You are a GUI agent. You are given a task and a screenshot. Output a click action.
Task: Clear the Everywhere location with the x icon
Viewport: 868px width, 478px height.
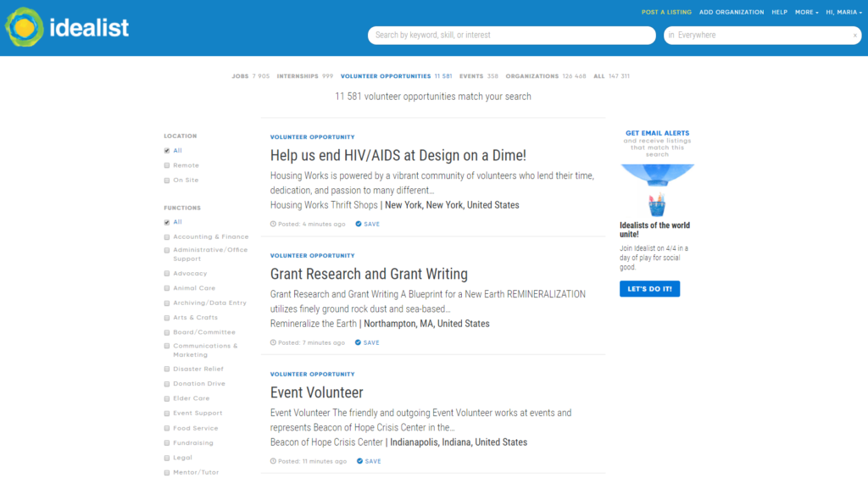coord(854,36)
